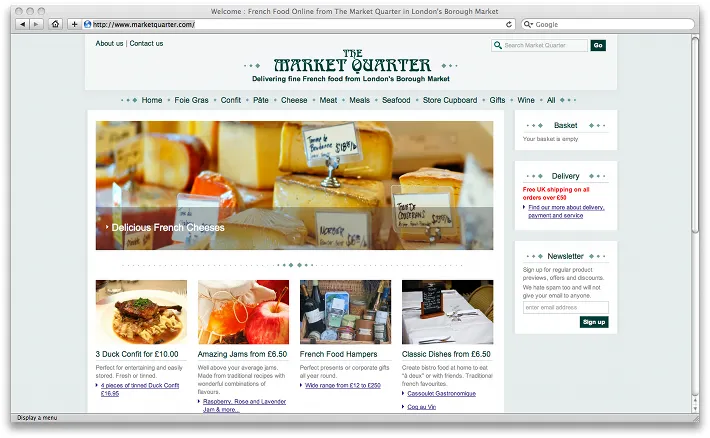Viewport: 710px width, 438px height.
Task: Open the All products navigation item
Action: 551,100
